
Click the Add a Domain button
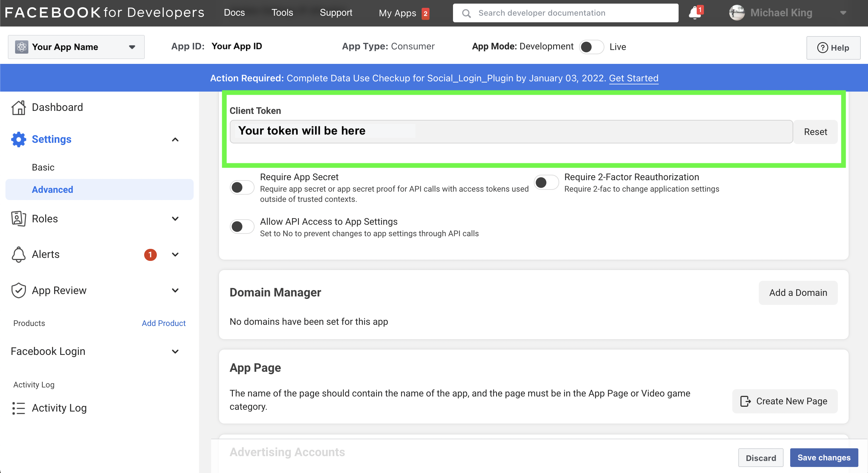click(x=798, y=293)
